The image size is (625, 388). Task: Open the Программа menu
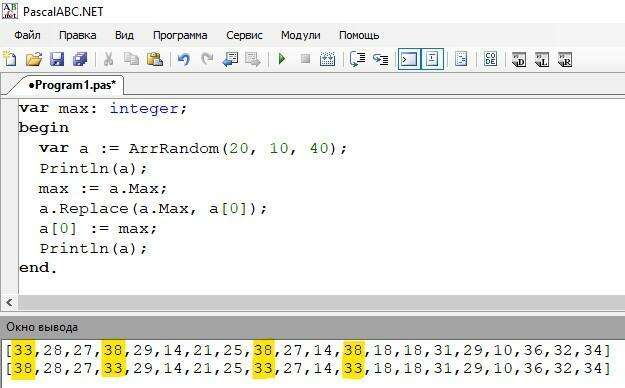(180, 35)
